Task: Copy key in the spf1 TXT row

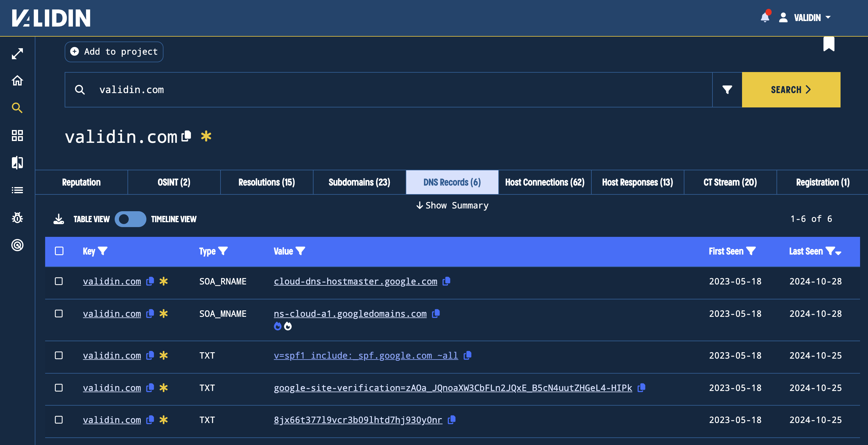Action: tap(150, 355)
